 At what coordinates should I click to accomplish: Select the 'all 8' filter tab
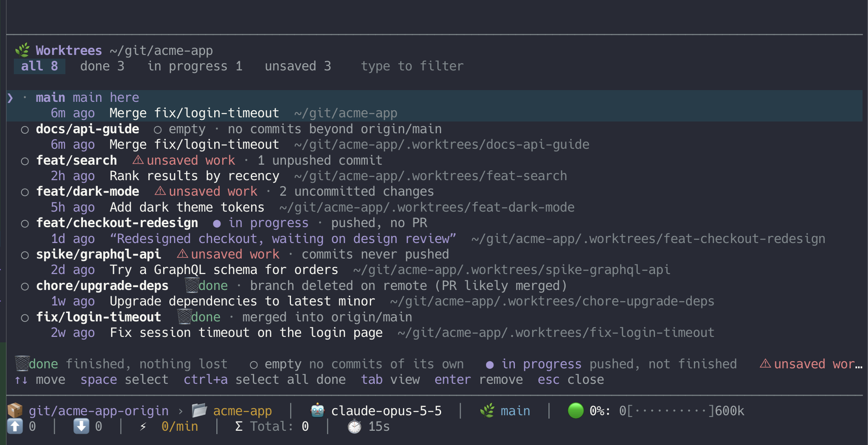pos(39,66)
